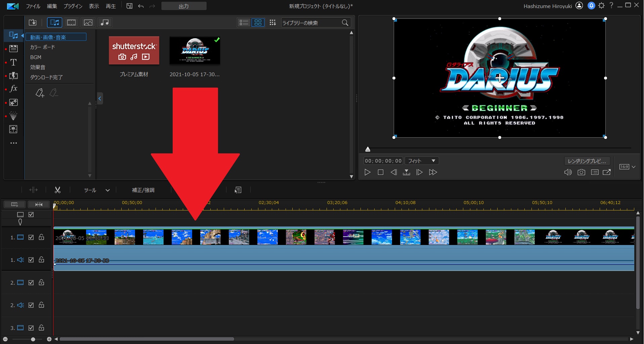Toggle audio track 2 enable checkbox
The height and width of the screenshot is (344, 644).
pyautogui.click(x=31, y=305)
